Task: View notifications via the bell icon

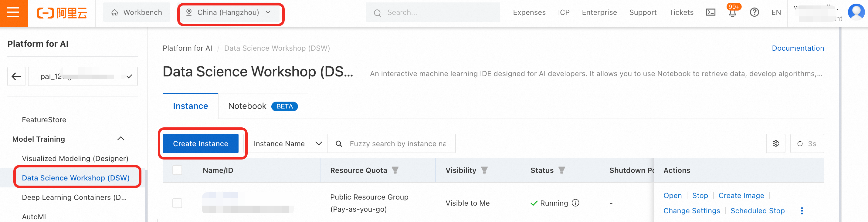Action: [732, 13]
